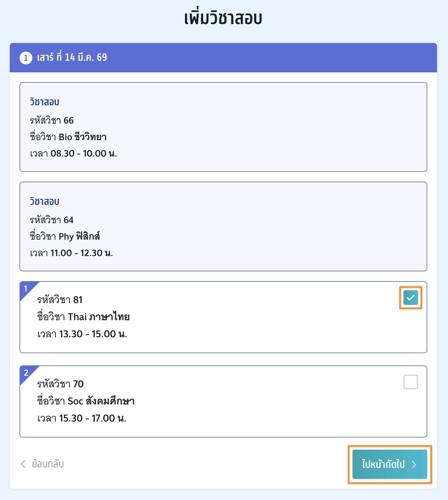
Task: Click วิชาสอบ heading above รหัสวิชา 66
Action: pyautogui.click(x=45, y=102)
